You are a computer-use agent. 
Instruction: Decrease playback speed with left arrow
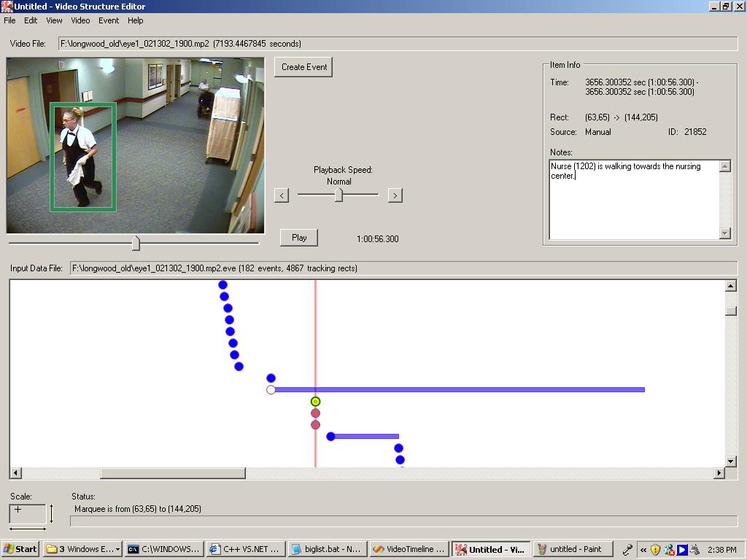pos(282,195)
